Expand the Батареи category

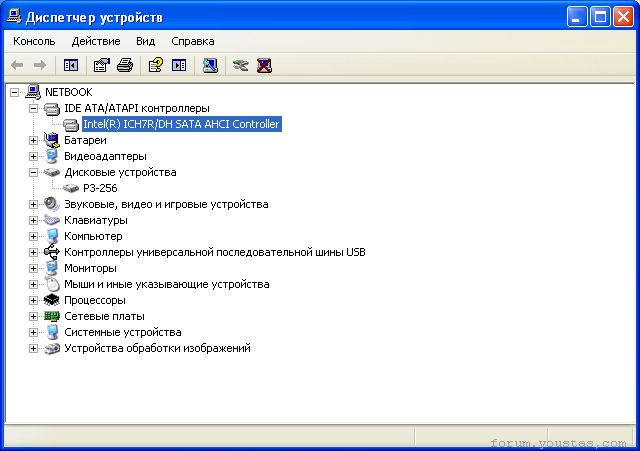coord(33,140)
